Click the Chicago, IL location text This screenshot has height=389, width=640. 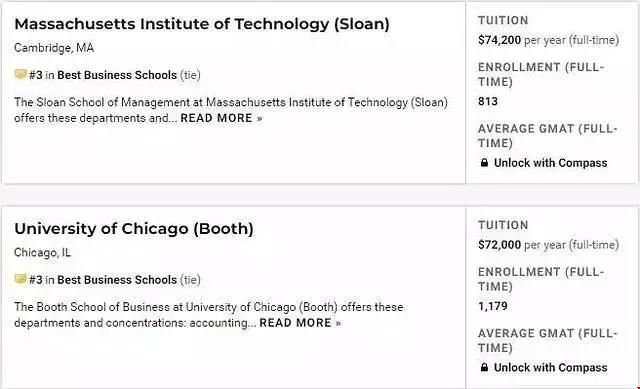coord(42,253)
